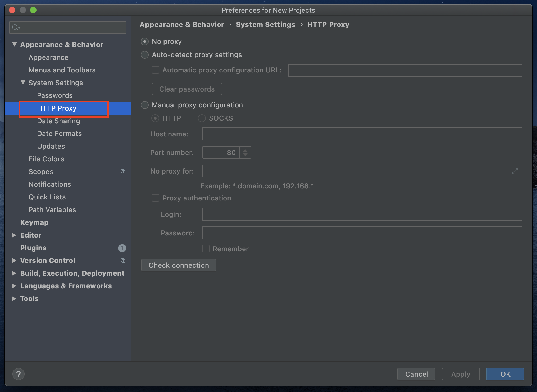Click the copy icon next to Version Control

[x=123, y=261]
